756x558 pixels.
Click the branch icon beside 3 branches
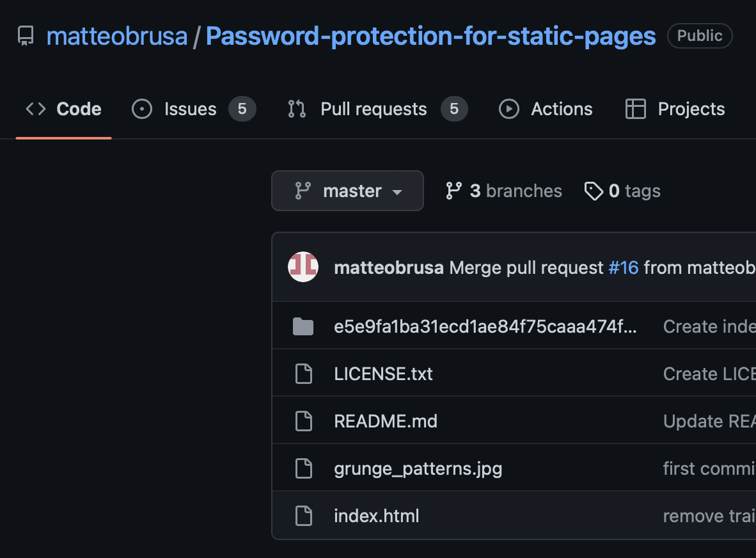point(453,191)
